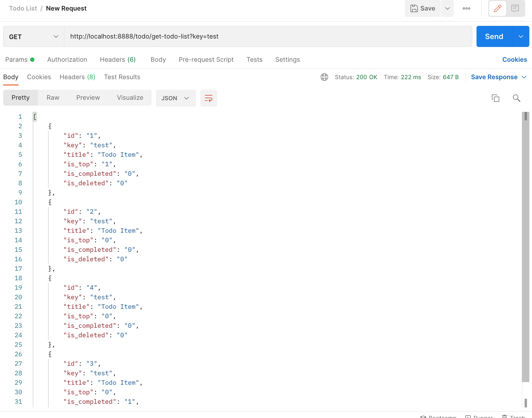This screenshot has width=532, height=418.
Task: Click "key": "test" on line 12
Action: [90, 221]
